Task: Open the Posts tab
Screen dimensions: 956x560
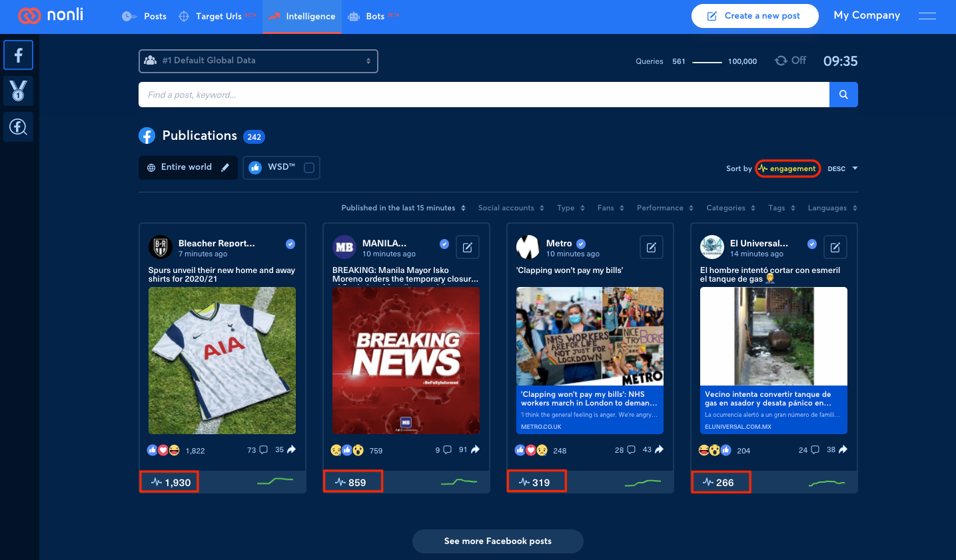Action: [145, 16]
